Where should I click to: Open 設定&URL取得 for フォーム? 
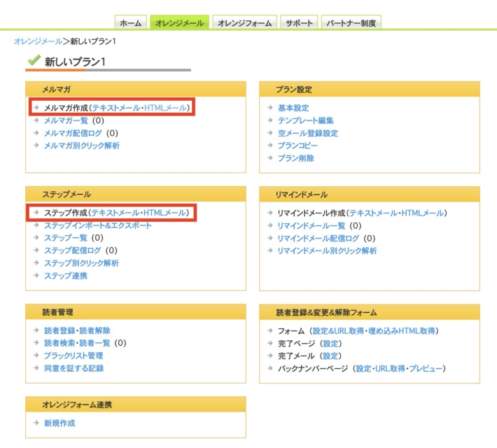338,331
